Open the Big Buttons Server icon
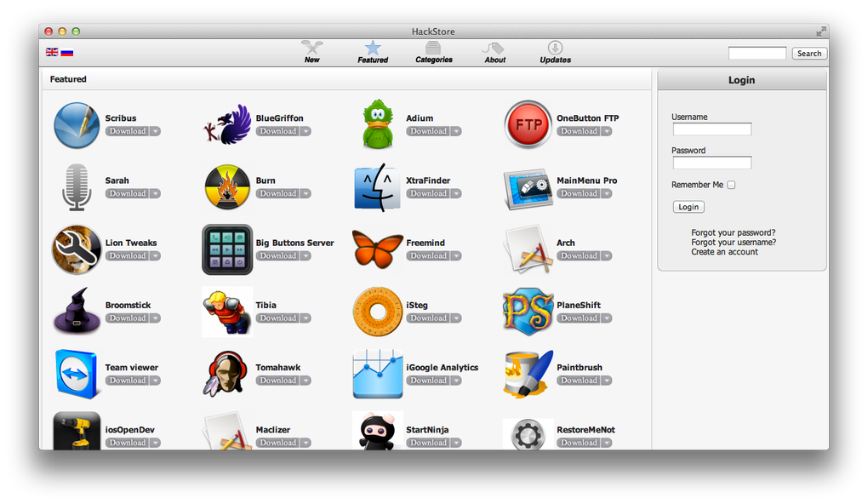Viewport: 868px width, 504px height. [x=227, y=249]
